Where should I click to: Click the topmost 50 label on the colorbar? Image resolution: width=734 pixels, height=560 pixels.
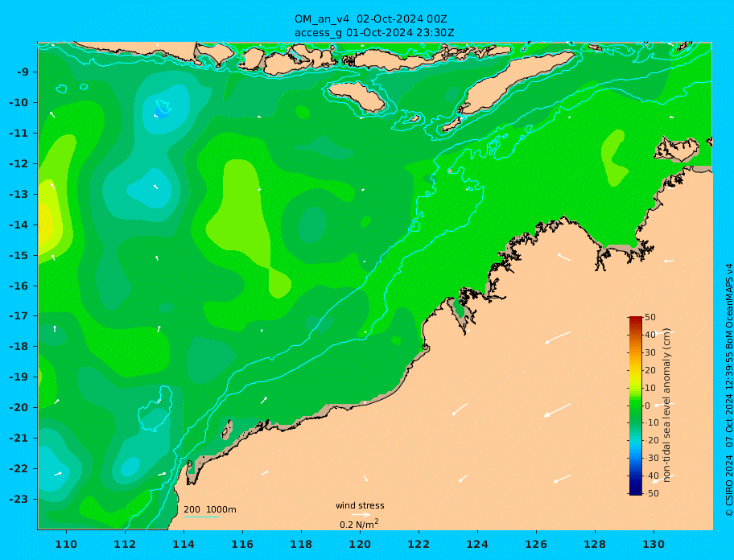tap(650, 317)
